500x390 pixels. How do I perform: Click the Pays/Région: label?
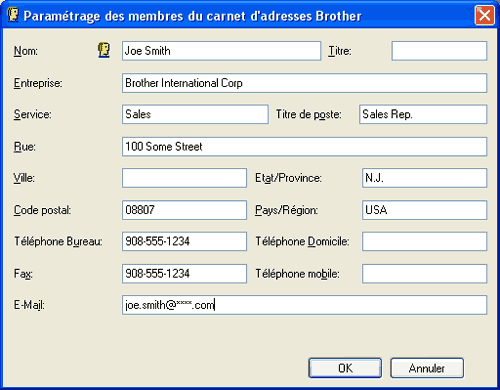[x=286, y=210]
